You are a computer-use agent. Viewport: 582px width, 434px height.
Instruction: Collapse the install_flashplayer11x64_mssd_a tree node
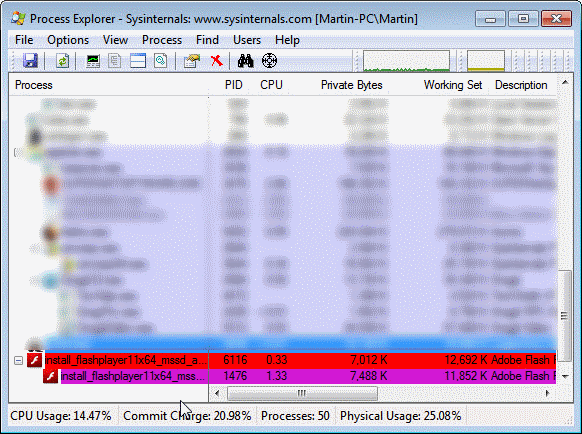coord(19,360)
